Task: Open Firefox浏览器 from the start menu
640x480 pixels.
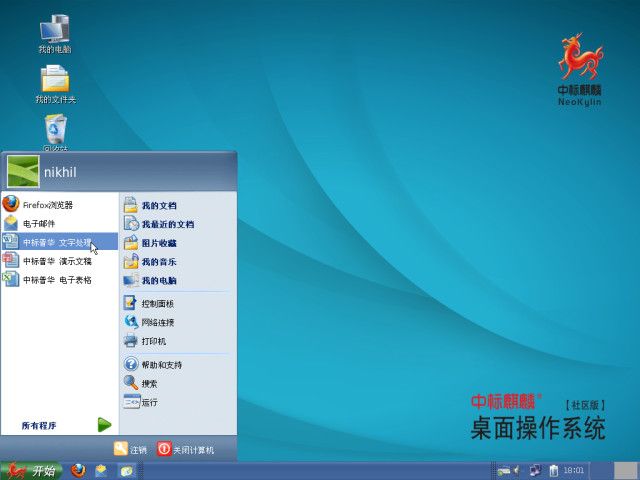Action: coord(47,204)
